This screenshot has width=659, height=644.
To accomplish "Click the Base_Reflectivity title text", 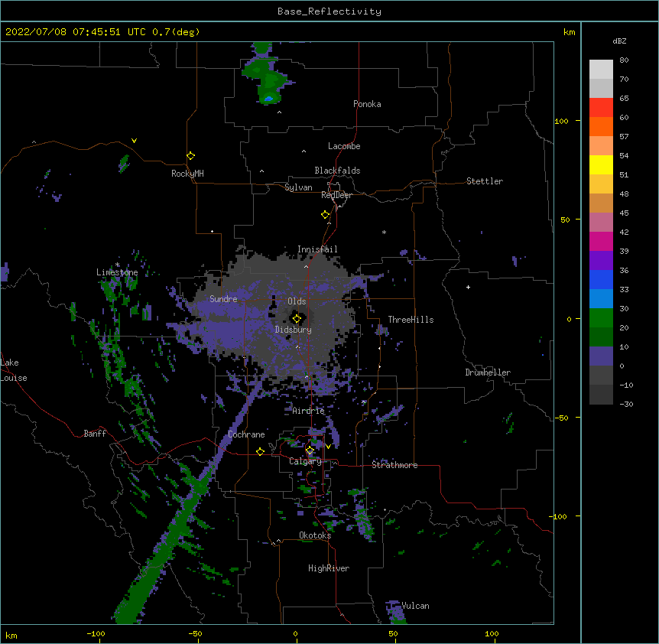I will pos(329,11).
